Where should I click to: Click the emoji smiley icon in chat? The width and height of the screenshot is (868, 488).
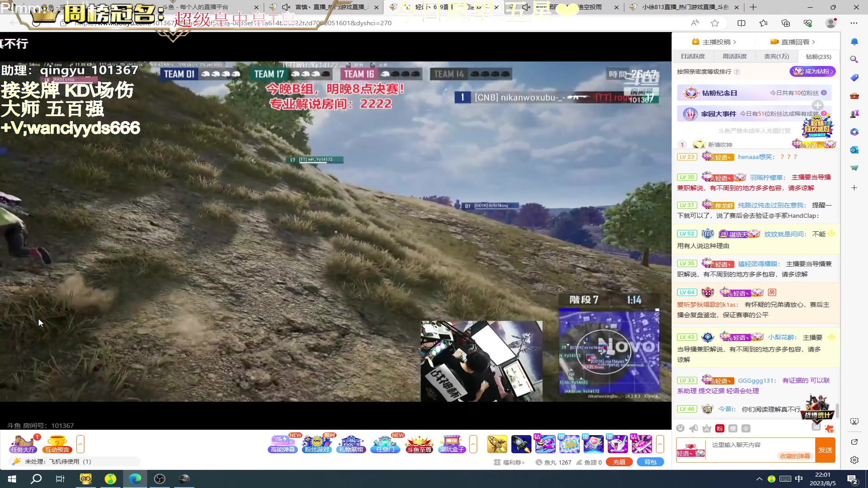coord(680,428)
